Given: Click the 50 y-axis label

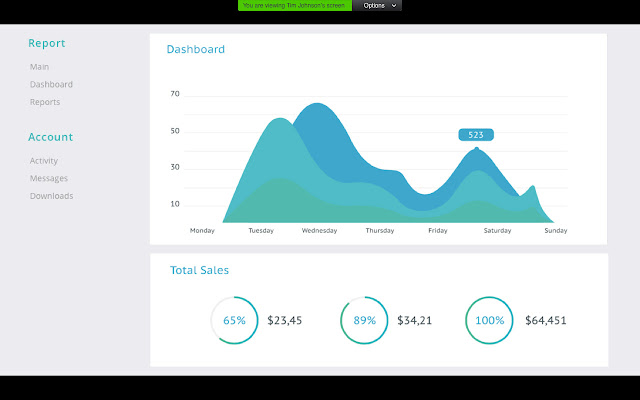Looking at the screenshot, I should pyautogui.click(x=175, y=131).
